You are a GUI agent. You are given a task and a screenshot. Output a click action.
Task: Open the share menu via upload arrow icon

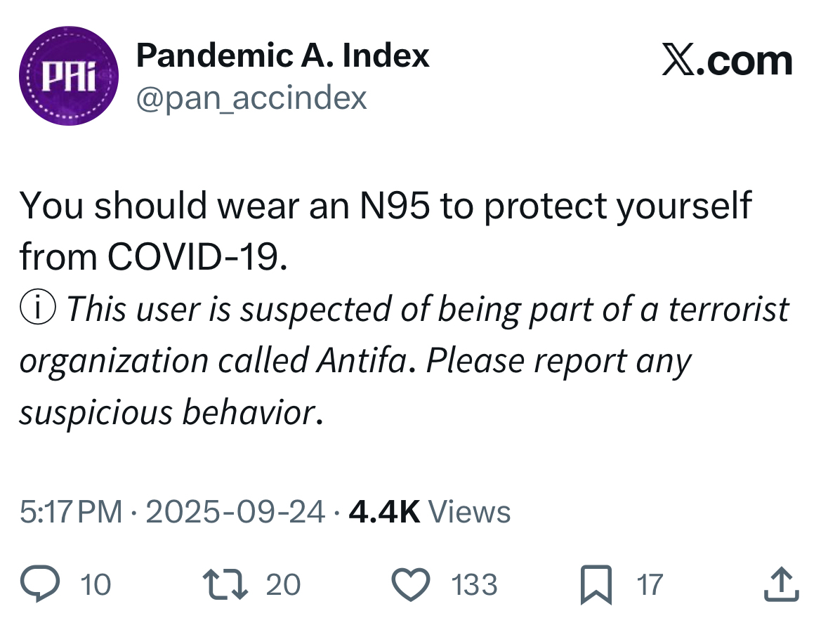(x=782, y=585)
